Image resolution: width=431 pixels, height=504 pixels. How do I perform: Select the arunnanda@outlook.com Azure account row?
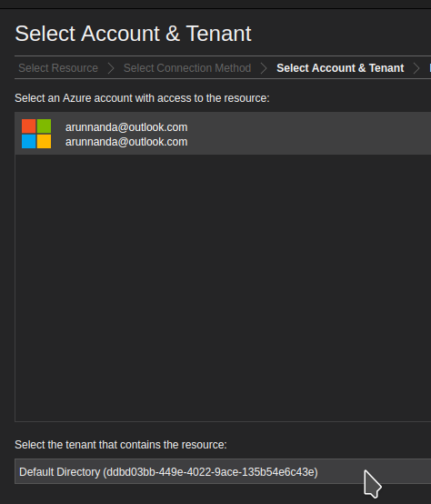pos(223,134)
